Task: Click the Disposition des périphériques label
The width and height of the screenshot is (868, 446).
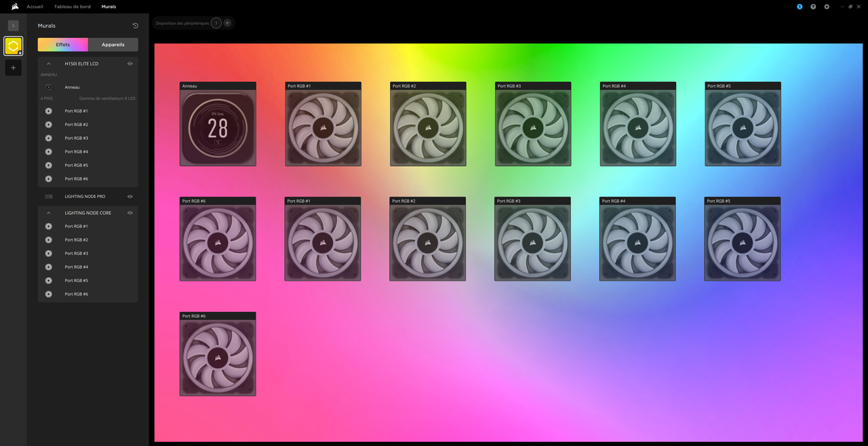Action: pyautogui.click(x=182, y=23)
